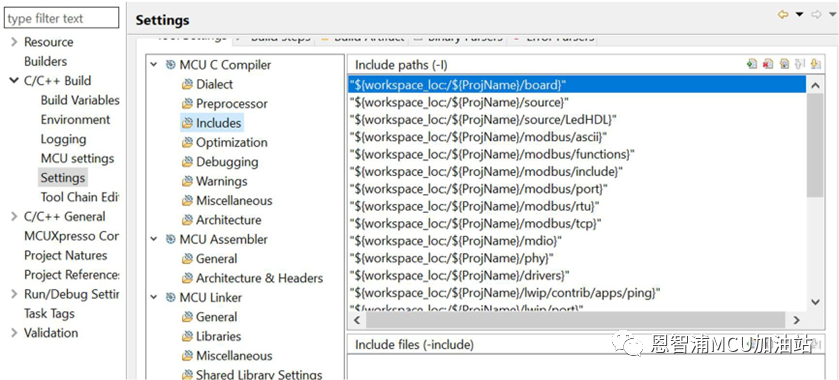The image size is (839, 380).
Task: Select Settings under C/C++ Build
Action: [x=63, y=178]
